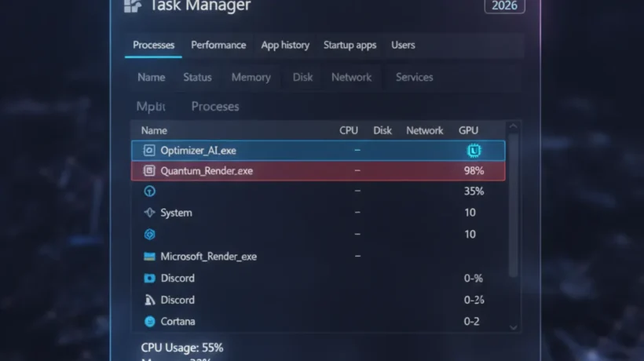Switch to the Startup apps tab
This screenshot has height=361, width=644.
(350, 46)
